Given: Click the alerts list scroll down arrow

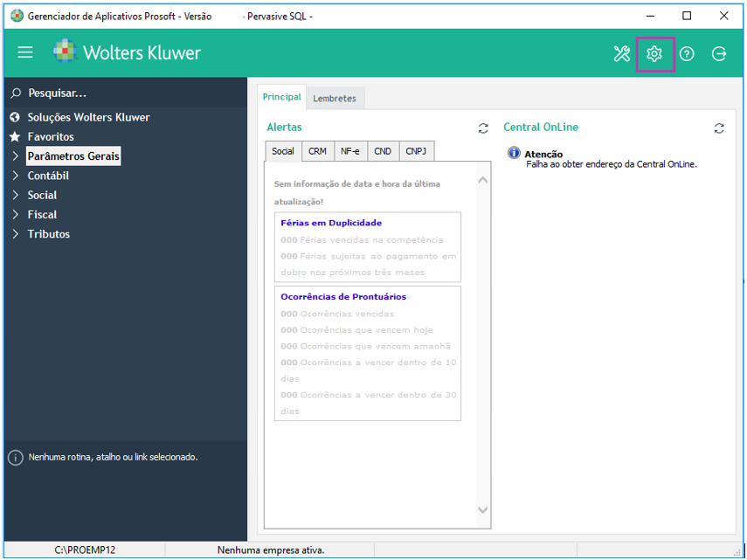Looking at the screenshot, I should click(x=482, y=510).
